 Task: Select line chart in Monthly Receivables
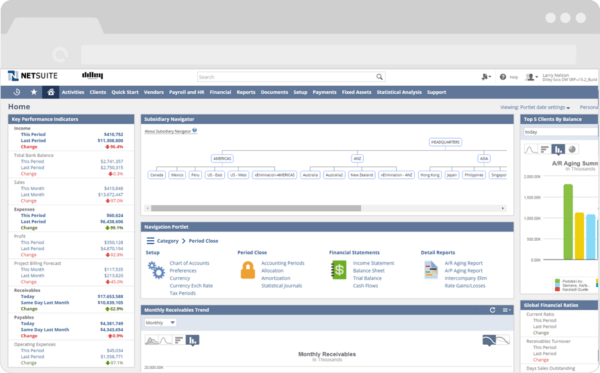(x=165, y=340)
